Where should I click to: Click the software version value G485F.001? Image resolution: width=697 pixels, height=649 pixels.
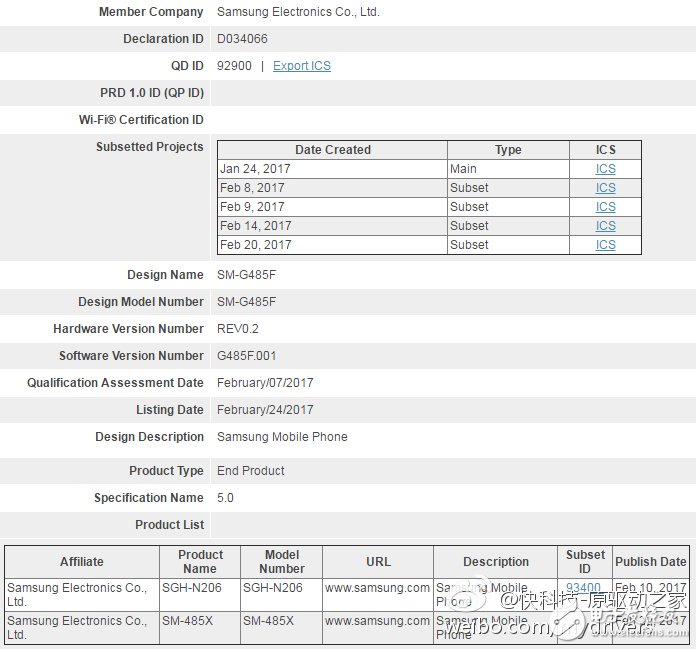246,356
